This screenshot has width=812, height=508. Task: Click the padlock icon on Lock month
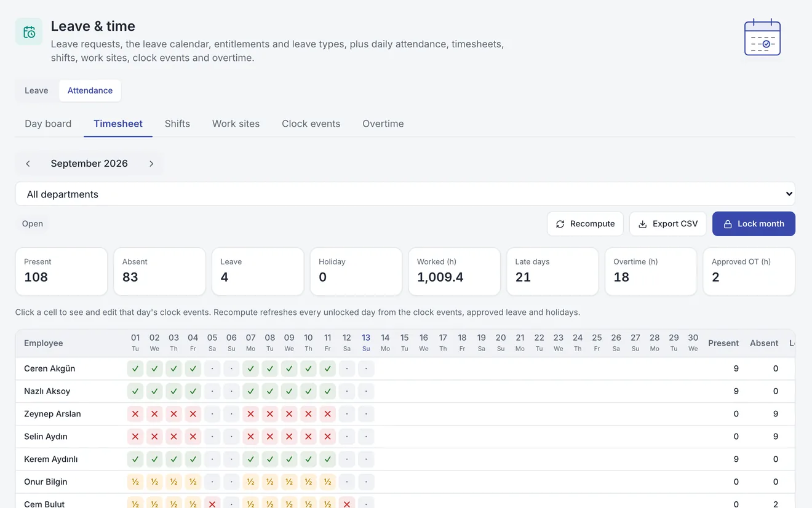pyautogui.click(x=728, y=224)
